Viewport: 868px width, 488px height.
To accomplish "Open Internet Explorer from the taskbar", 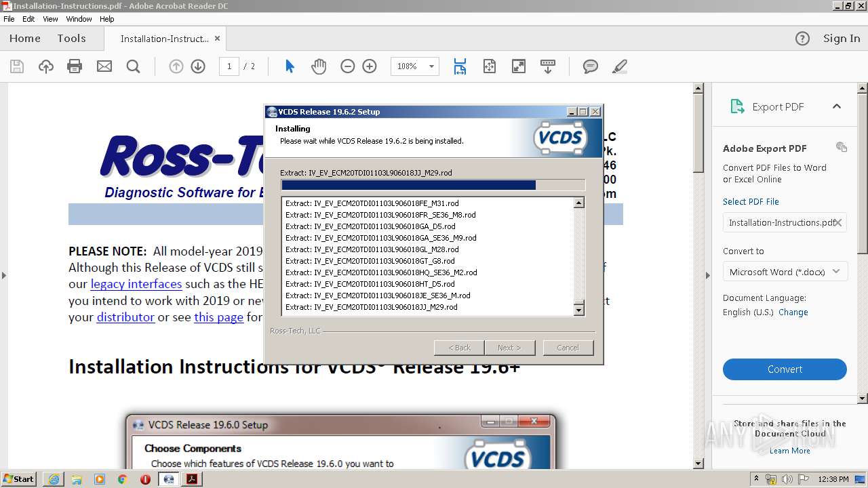I will [54, 479].
